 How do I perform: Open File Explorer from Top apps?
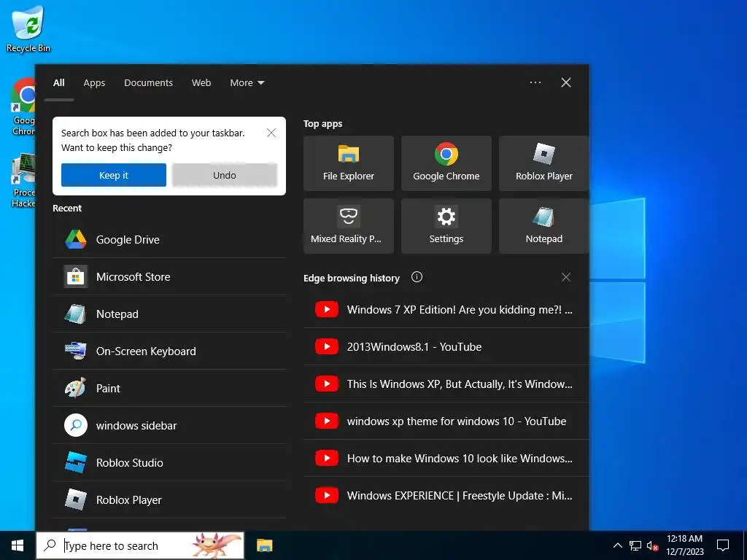(348, 163)
